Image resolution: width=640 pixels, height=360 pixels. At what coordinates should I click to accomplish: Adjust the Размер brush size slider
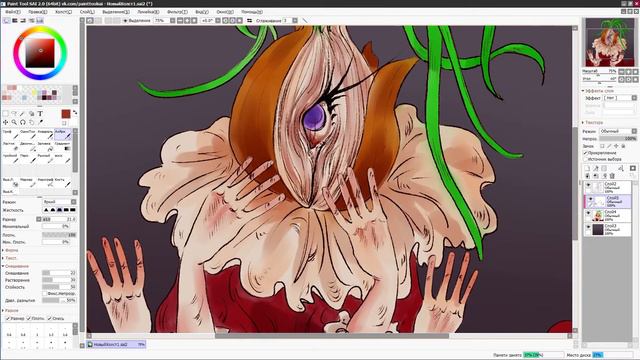(59, 219)
